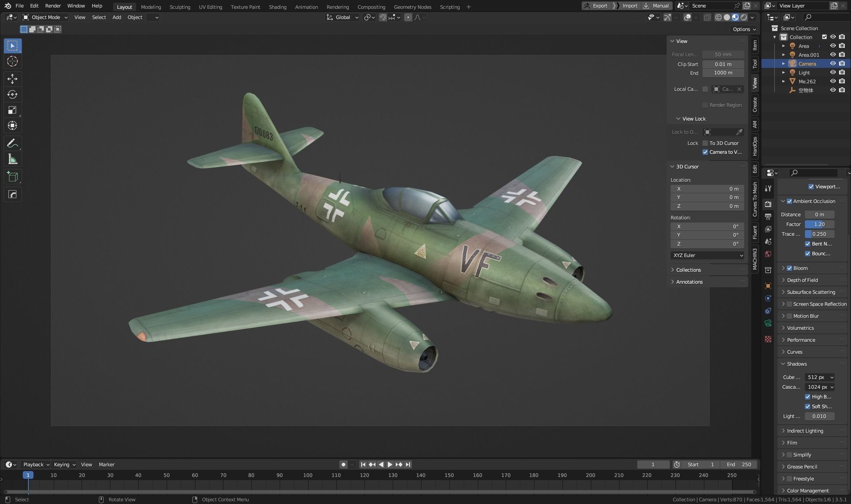This screenshot has height=504, width=851.
Task: Adjust Ambient Occlusion Factor slider
Action: [x=820, y=224]
